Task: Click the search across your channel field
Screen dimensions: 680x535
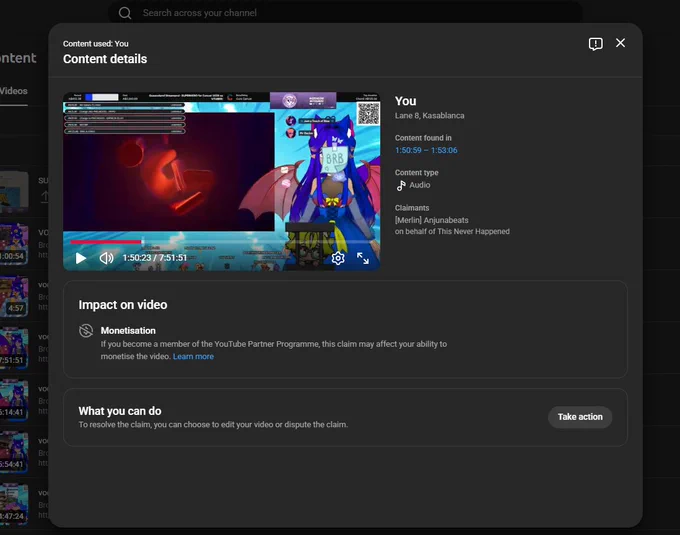Action: (x=345, y=13)
